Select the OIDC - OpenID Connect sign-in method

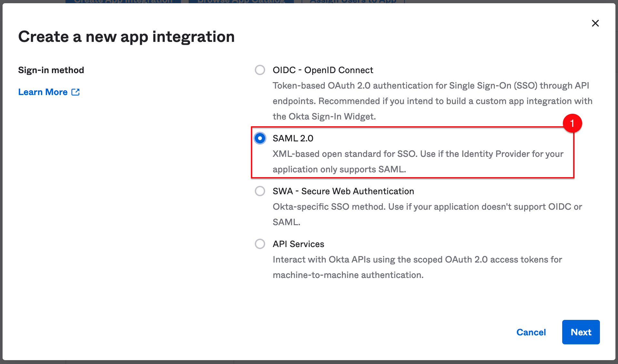[x=260, y=70]
